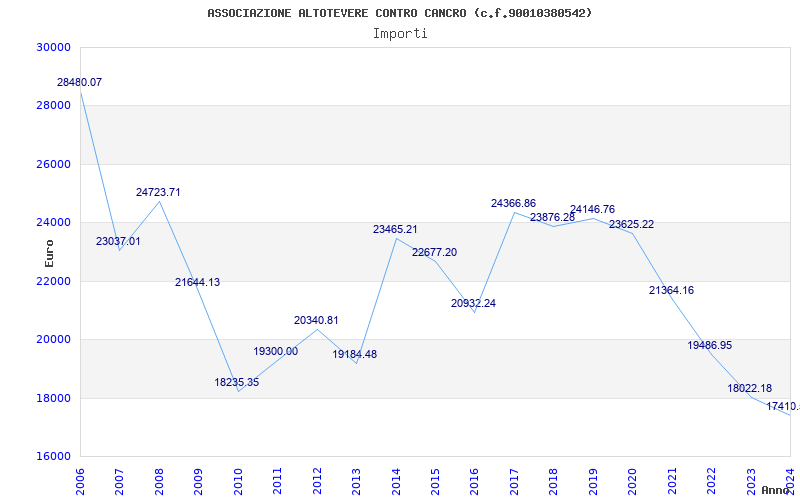The image size is (800, 500).
Task: Click the 2009 x-axis year
Action: [198, 481]
